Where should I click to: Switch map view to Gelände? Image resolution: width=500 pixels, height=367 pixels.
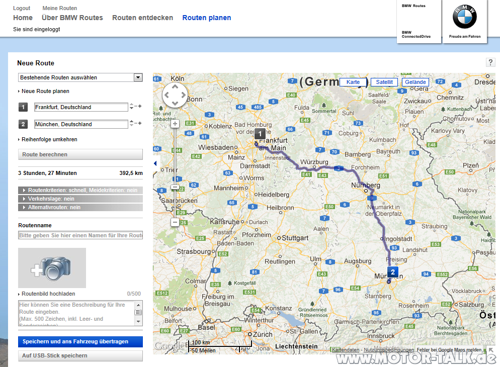point(415,82)
